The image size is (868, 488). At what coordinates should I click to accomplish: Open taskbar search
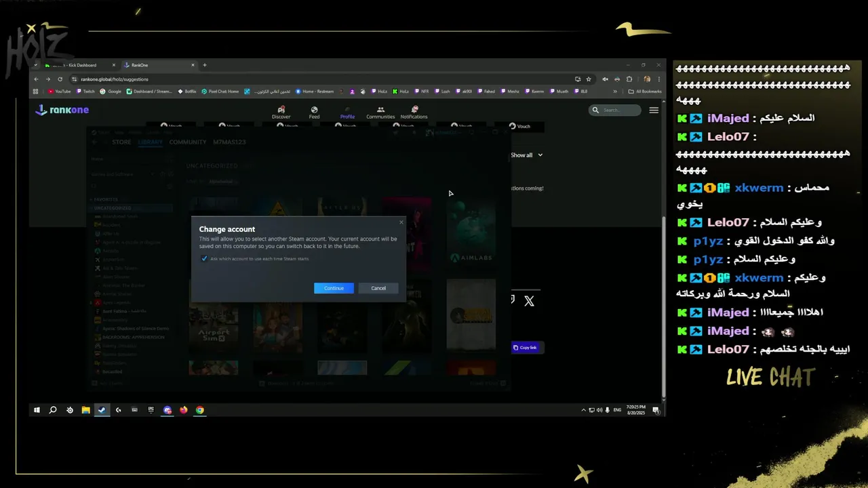(x=53, y=410)
